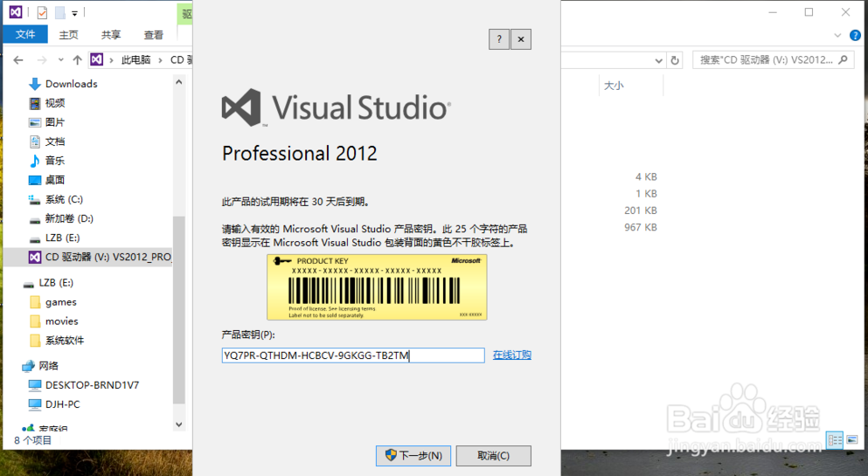This screenshot has width=868, height=476.
Task: Sort by the 大小 column header
Action: click(614, 85)
